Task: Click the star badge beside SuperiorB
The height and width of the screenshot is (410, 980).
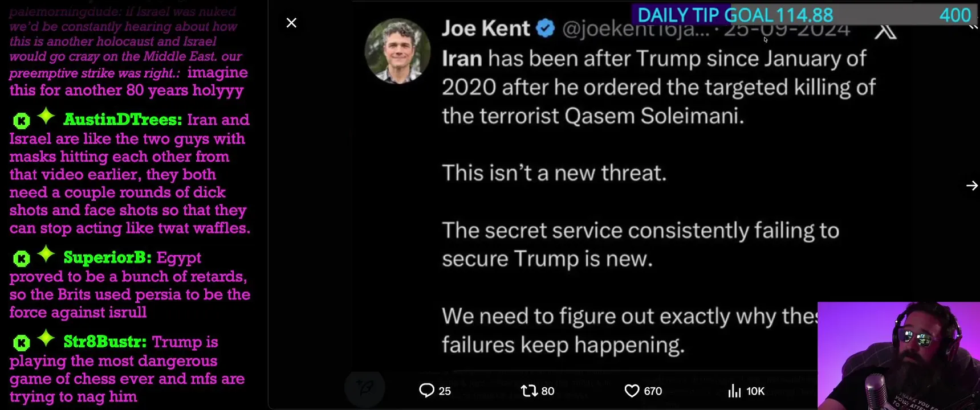Action: click(x=46, y=255)
